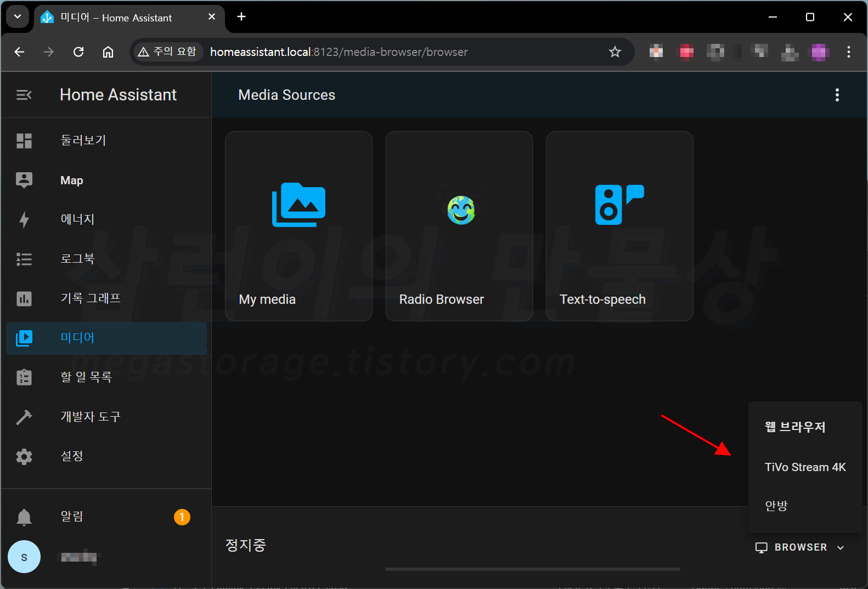Bookmark this page with the star icon
Viewport: 868px width, 589px height.
click(x=615, y=52)
